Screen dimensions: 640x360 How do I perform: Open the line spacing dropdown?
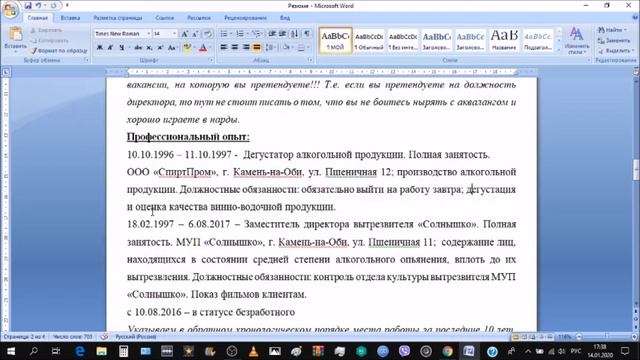(271, 48)
